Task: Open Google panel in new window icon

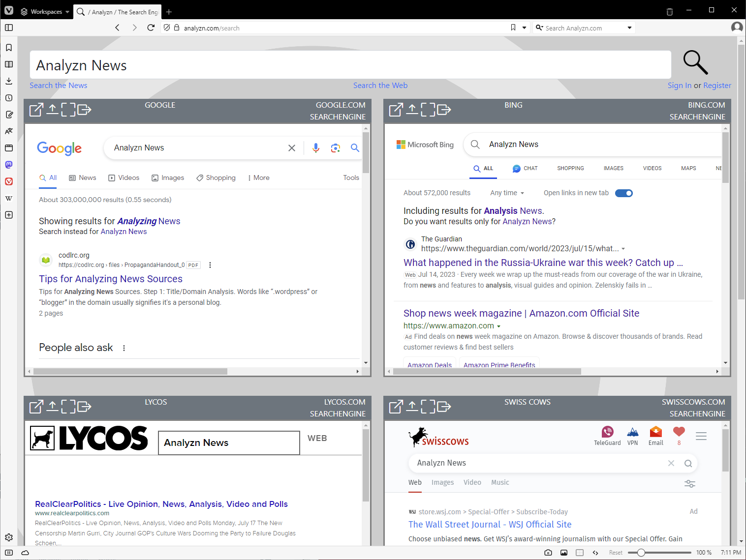Action: tap(36, 110)
